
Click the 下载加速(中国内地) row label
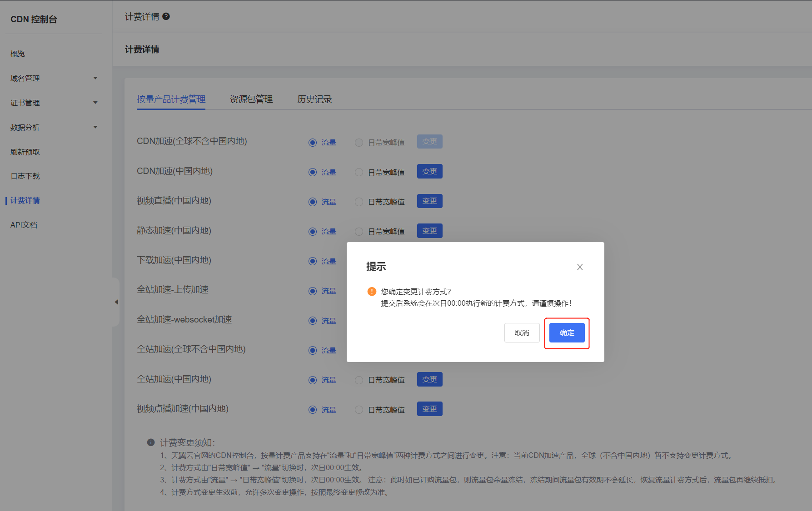(174, 260)
